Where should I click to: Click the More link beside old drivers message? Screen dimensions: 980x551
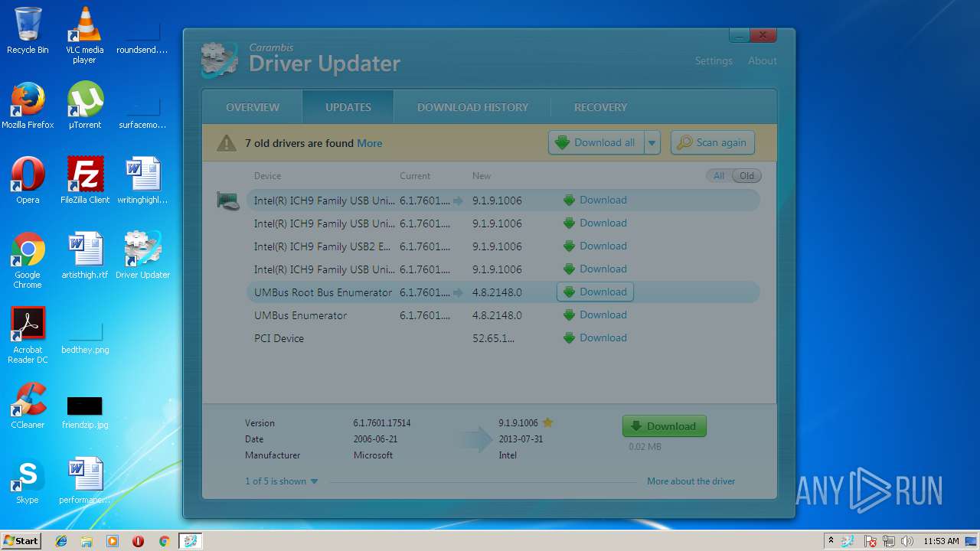click(369, 143)
